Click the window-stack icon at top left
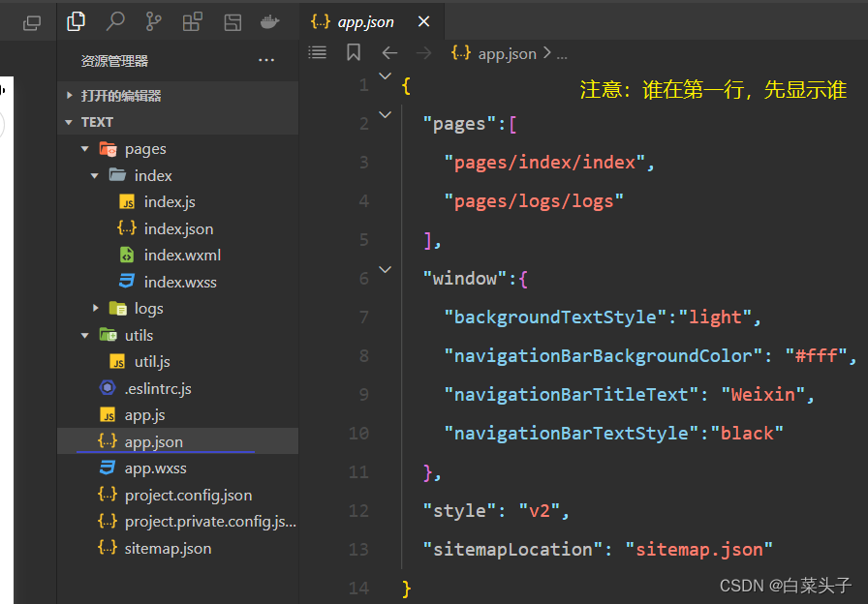The image size is (868, 604). click(x=32, y=23)
